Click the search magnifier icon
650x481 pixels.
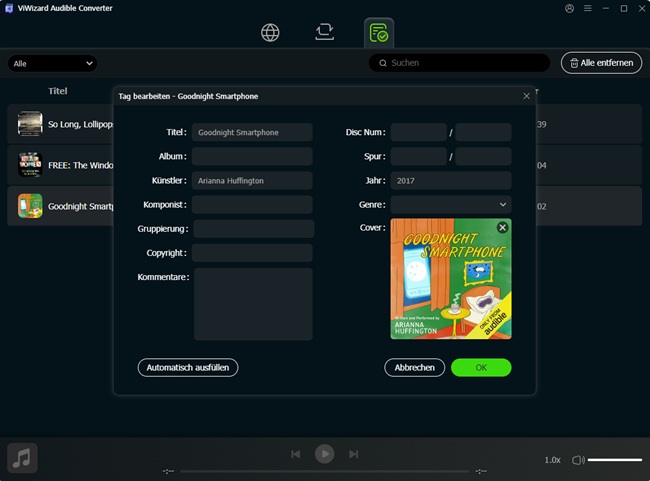[383, 63]
